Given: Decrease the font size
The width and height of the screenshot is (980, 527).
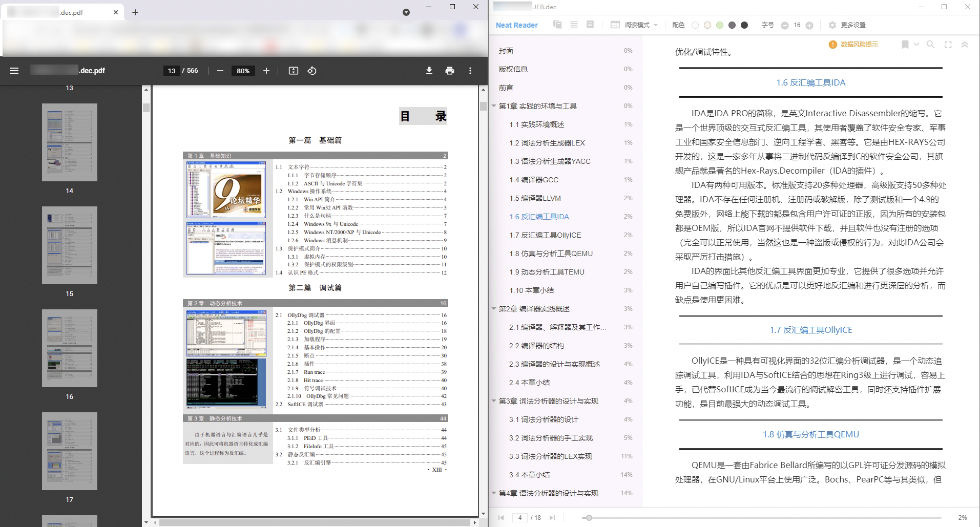Looking at the screenshot, I should click(x=784, y=26).
